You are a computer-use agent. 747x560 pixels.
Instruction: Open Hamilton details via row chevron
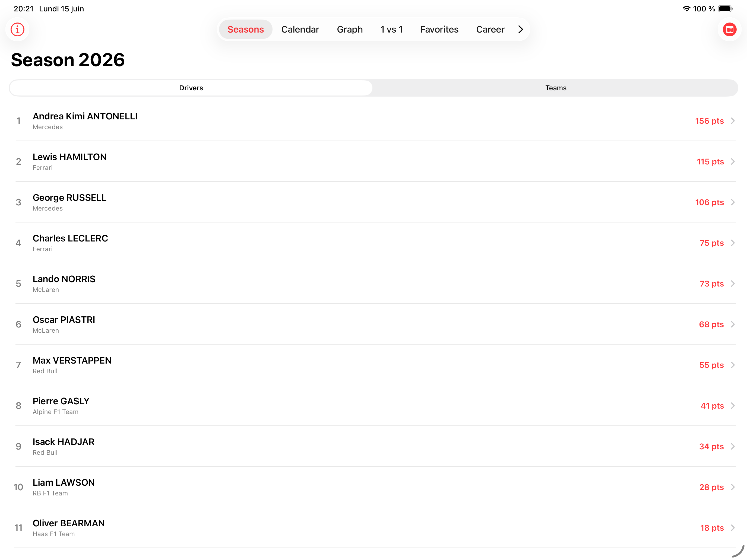[x=733, y=162]
